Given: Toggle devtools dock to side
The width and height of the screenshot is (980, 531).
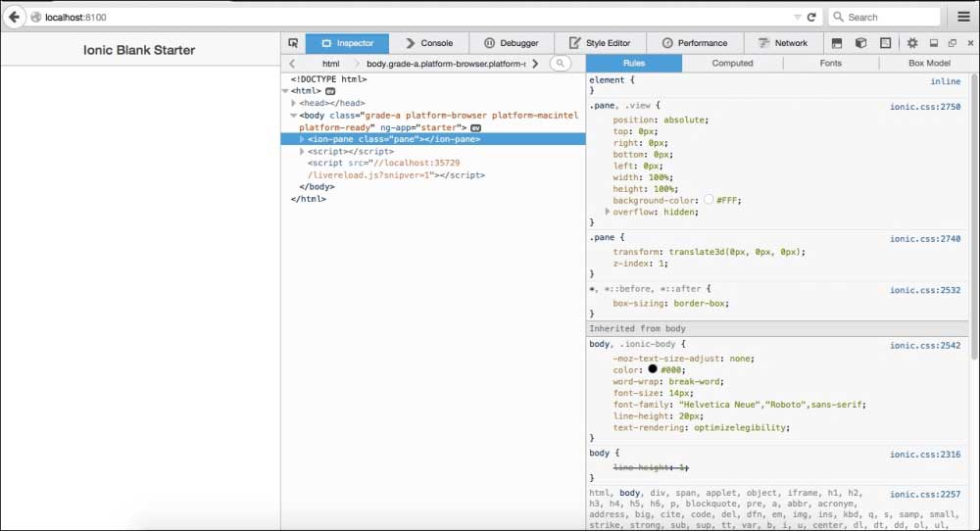Looking at the screenshot, I should 933,43.
